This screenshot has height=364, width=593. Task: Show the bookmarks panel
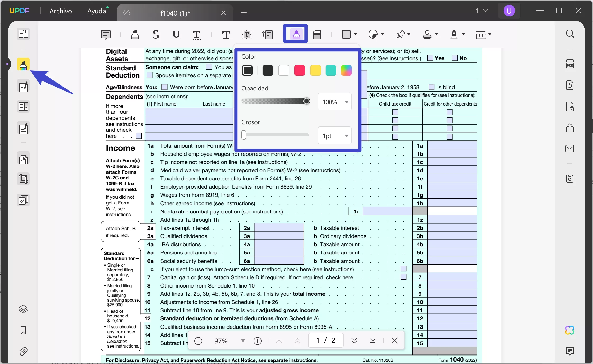(x=23, y=330)
